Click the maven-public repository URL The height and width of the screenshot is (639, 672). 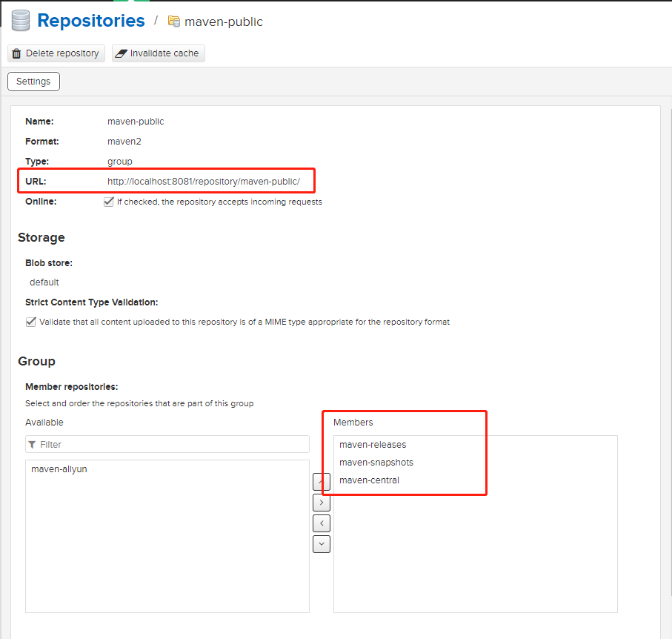point(203,181)
